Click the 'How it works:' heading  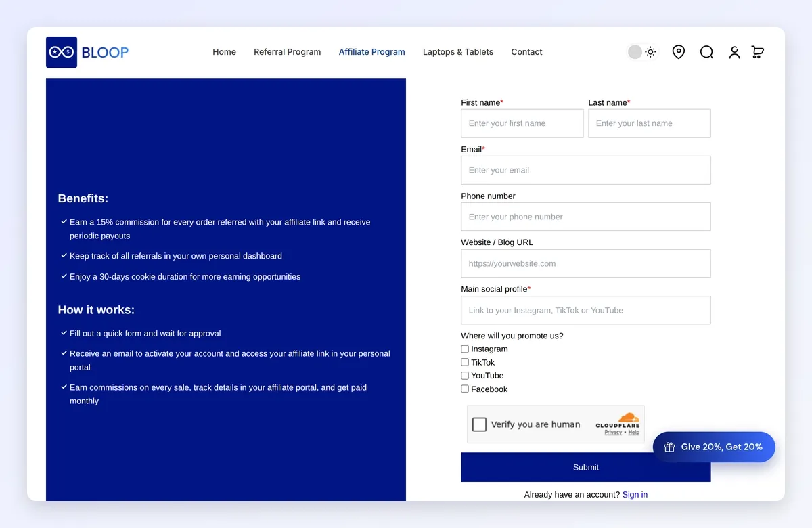(x=96, y=310)
